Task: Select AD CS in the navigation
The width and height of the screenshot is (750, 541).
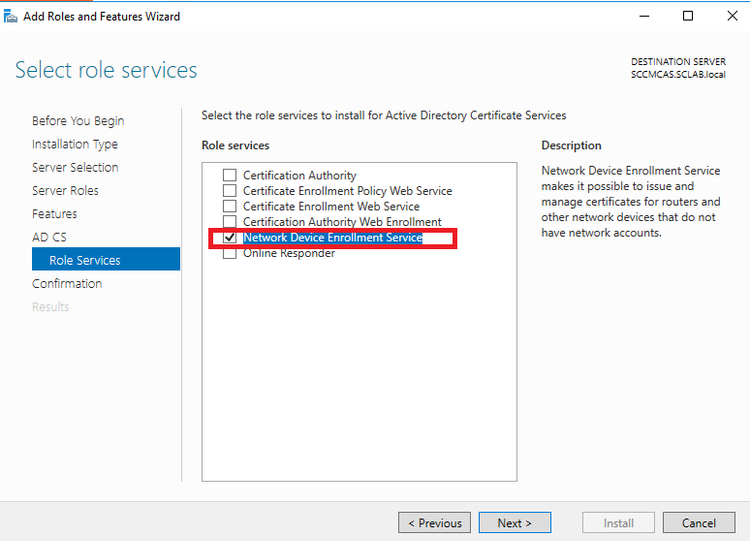Action: pyautogui.click(x=49, y=237)
